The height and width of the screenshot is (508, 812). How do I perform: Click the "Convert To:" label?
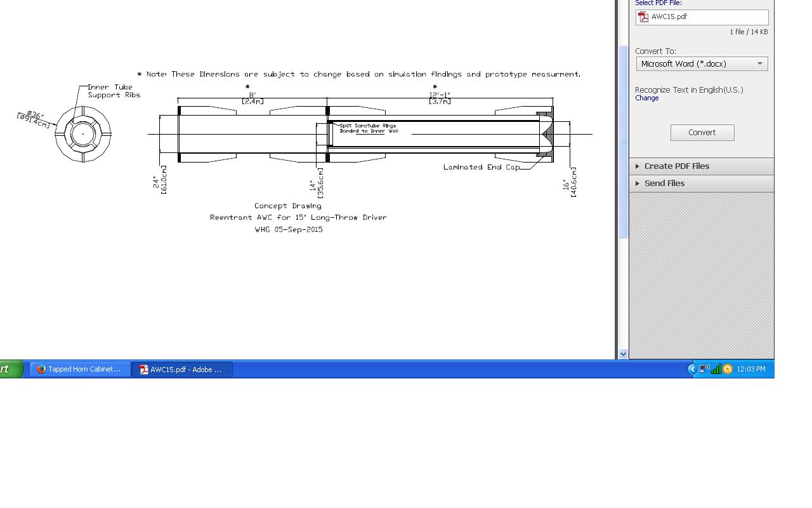coord(655,51)
